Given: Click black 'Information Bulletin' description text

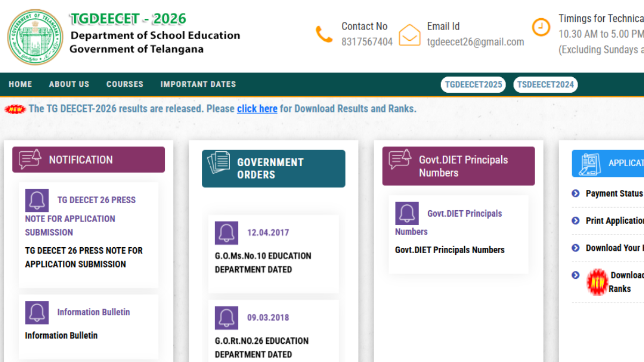Looking at the screenshot, I should point(61,336).
